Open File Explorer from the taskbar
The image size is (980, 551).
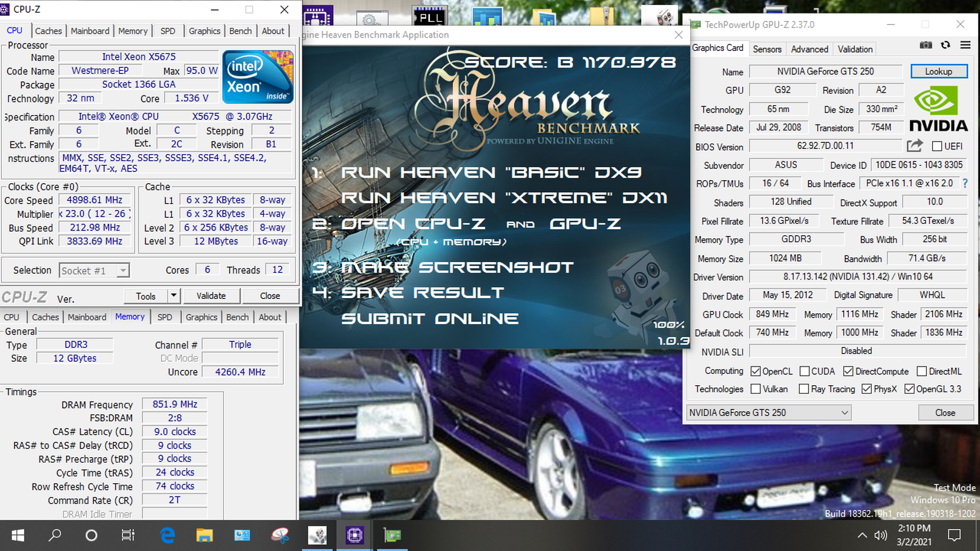pyautogui.click(x=205, y=535)
